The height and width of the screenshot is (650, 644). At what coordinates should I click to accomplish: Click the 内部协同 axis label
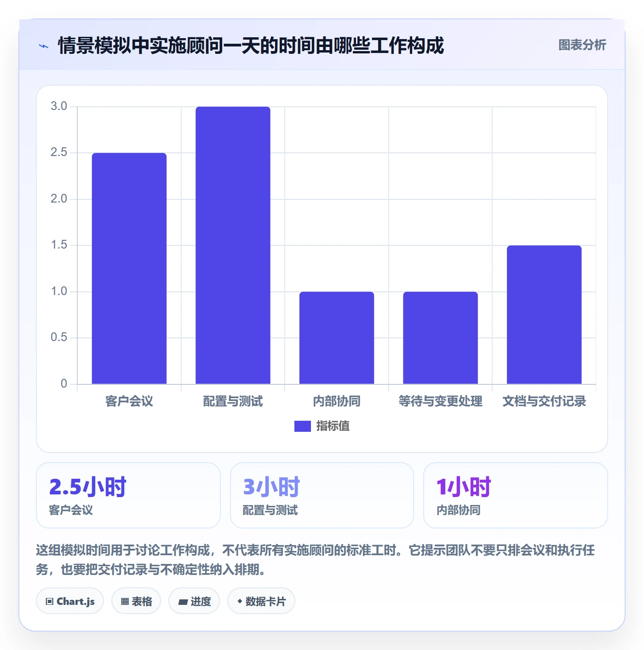[337, 401]
